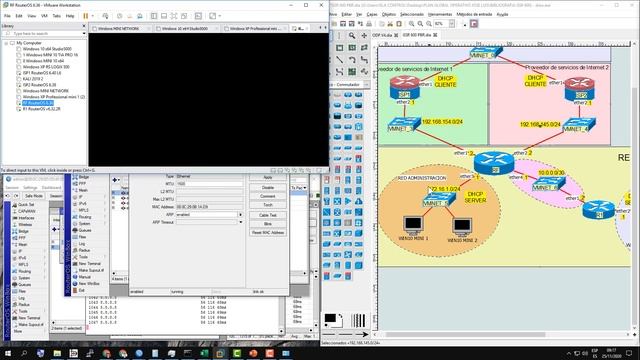This screenshot has height=360, width=640.
Task: Expand the ARP Timeout dropdown
Action: pos(240,222)
